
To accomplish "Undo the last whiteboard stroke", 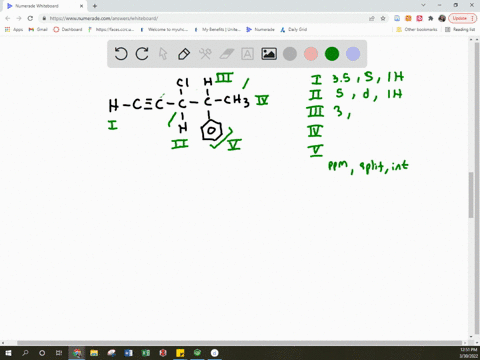I will pyautogui.click(x=121, y=54).
